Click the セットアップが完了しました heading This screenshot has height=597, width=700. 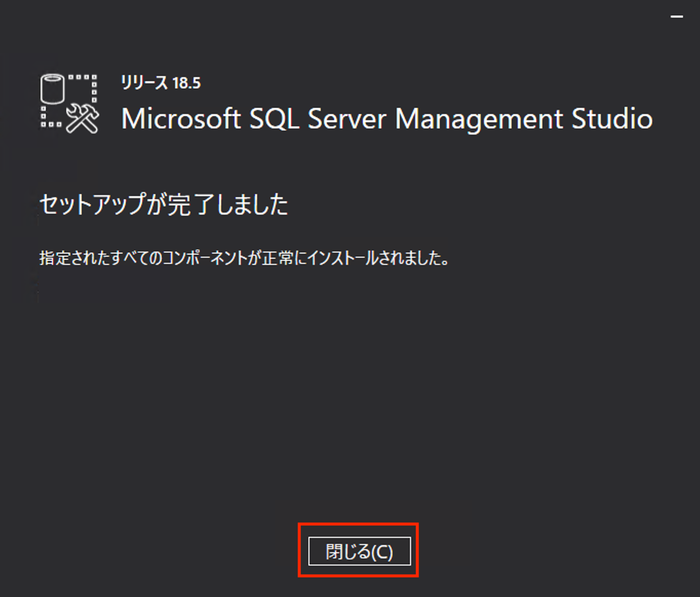(x=164, y=204)
